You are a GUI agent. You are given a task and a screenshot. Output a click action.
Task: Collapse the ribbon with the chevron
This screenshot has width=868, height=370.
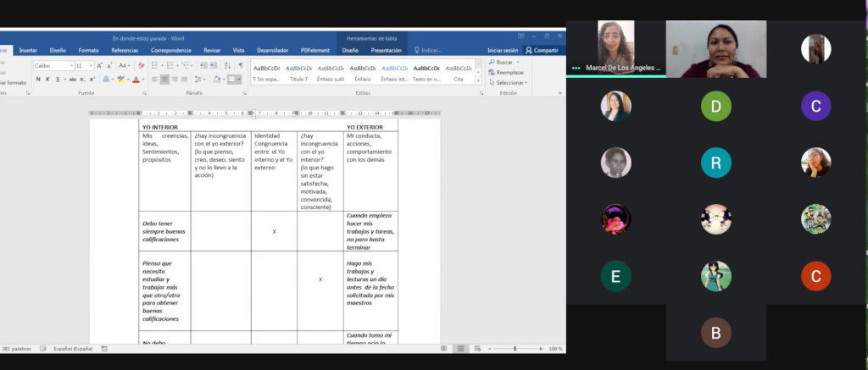(x=559, y=93)
